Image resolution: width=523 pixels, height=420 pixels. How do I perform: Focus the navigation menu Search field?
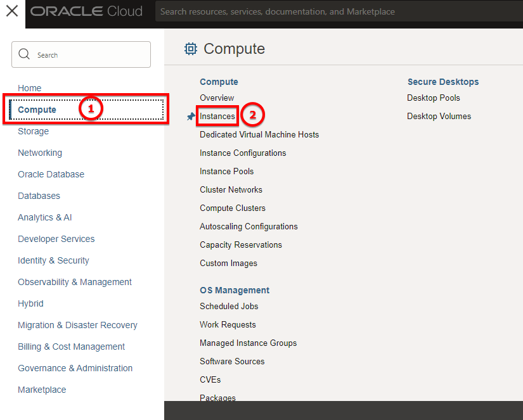pyautogui.click(x=81, y=54)
